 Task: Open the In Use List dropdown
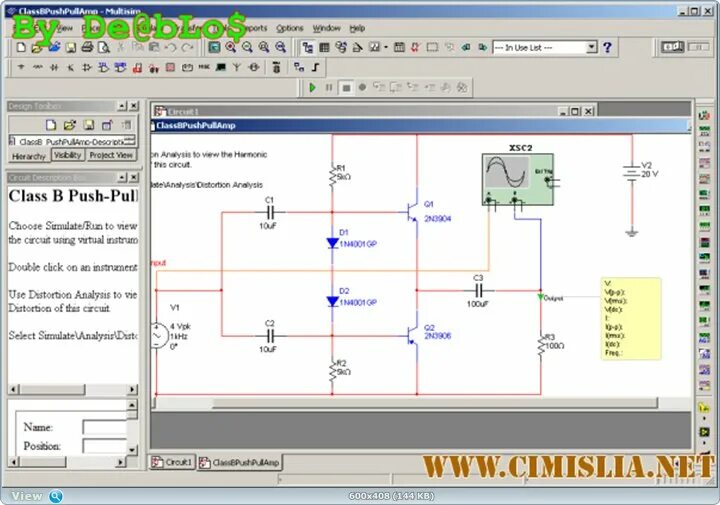[x=592, y=47]
